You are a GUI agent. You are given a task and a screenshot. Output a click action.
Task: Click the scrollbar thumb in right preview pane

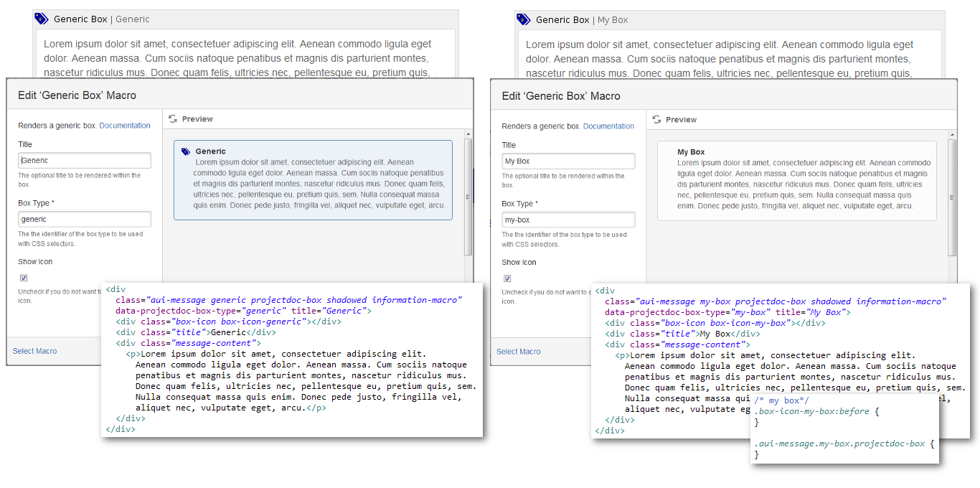pos(953,197)
